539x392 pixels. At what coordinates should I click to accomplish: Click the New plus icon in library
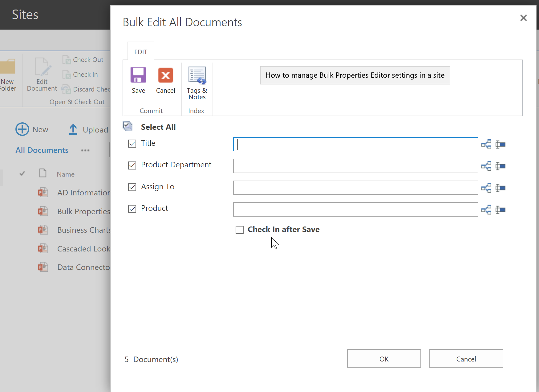[22, 129]
